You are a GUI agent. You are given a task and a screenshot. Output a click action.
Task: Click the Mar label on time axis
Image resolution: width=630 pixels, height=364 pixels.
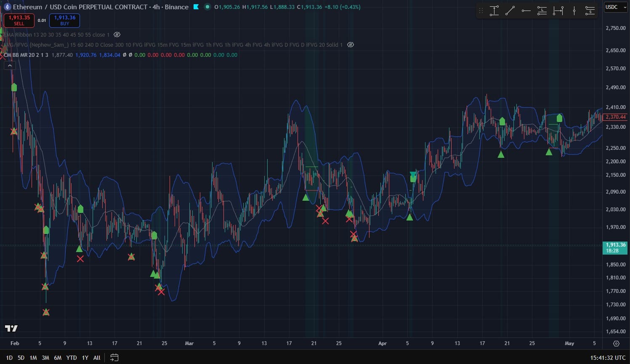(x=189, y=343)
